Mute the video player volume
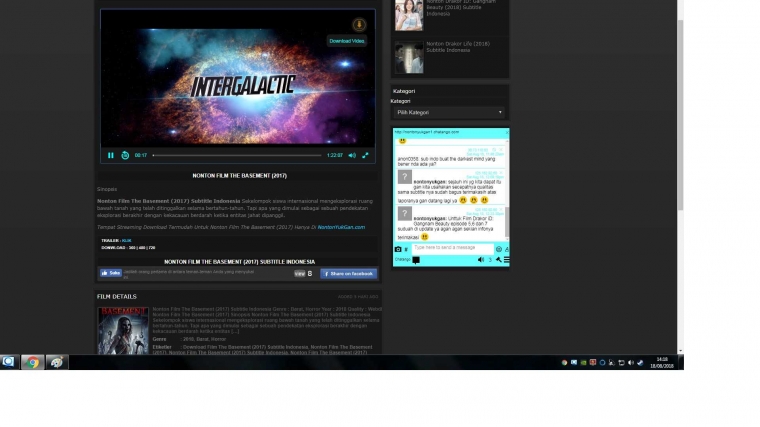 (x=352, y=156)
